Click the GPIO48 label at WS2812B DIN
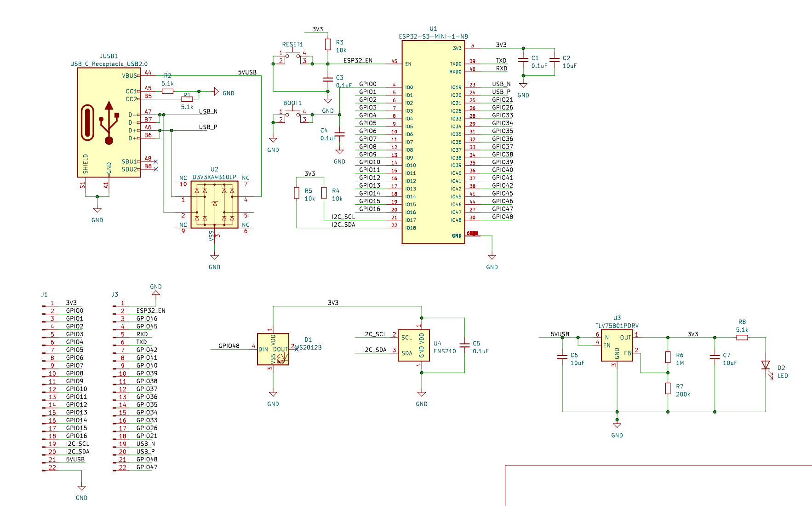 (x=229, y=345)
